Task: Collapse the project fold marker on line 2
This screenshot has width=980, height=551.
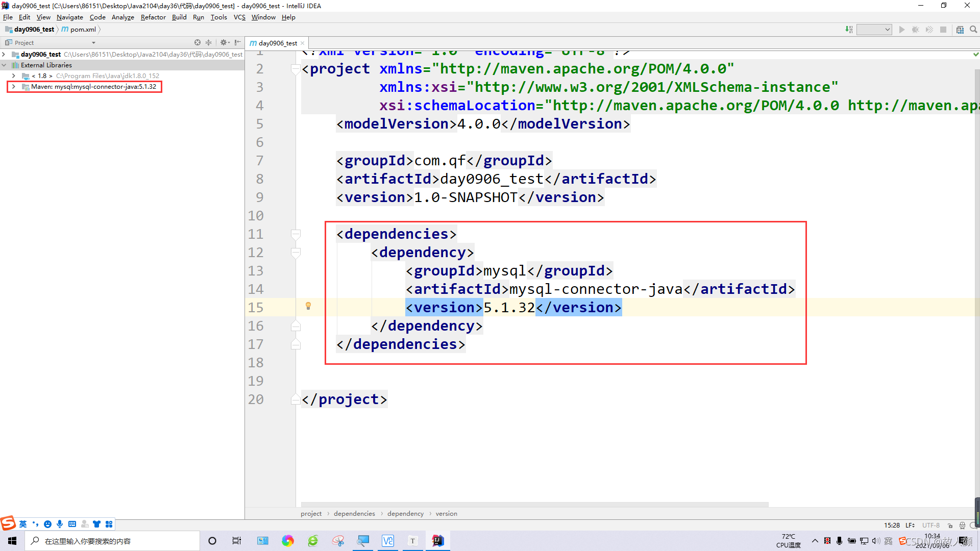Action: (x=296, y=69)
